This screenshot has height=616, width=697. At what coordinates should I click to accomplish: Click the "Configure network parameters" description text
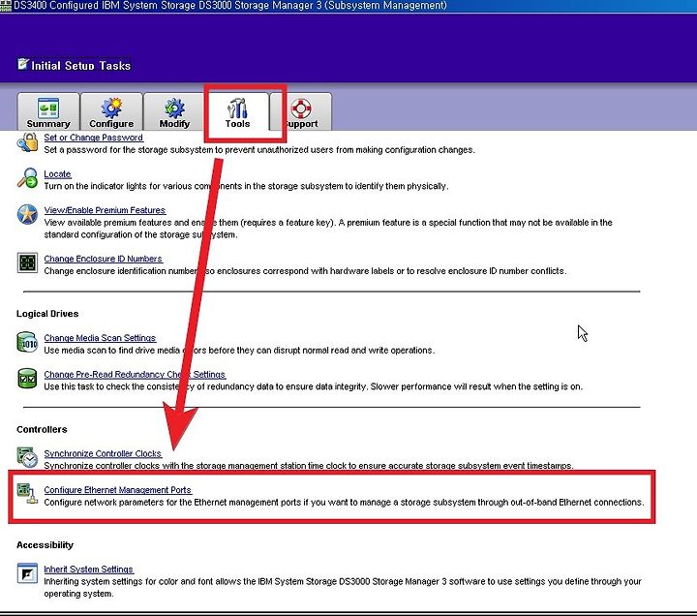coord(344,502)
